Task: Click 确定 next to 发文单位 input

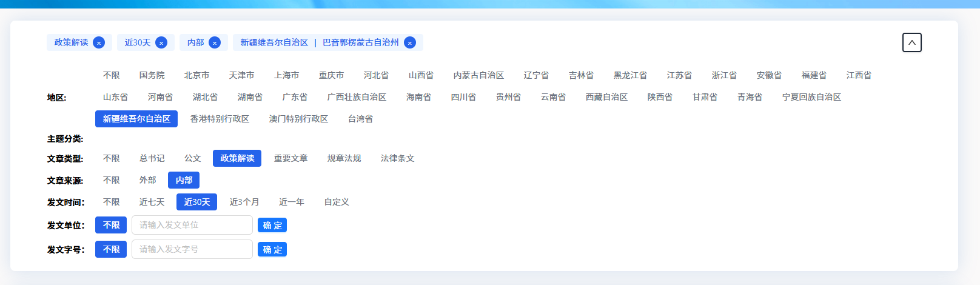Action: click(x=272, y=225)
